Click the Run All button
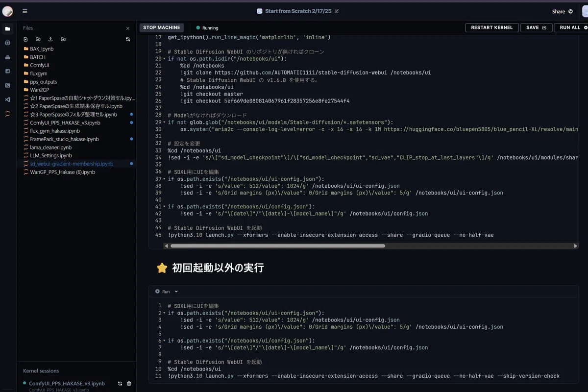Screen dimensions: 588x392 [571, 28]
